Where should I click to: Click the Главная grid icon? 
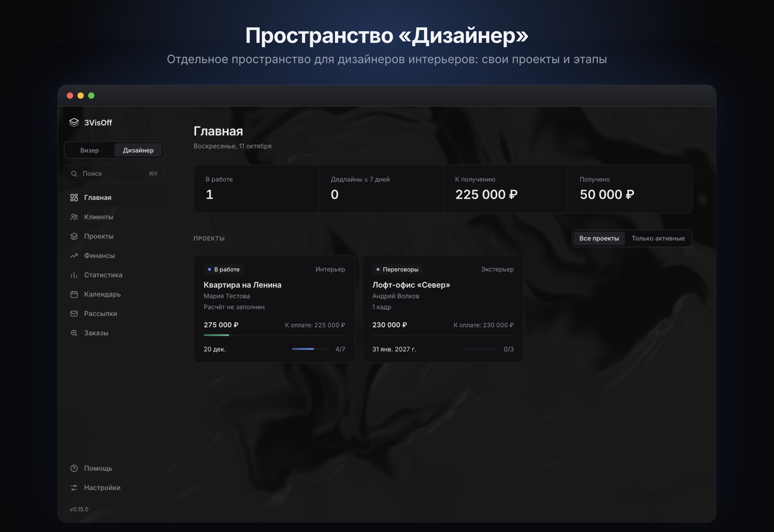(74, 198)
